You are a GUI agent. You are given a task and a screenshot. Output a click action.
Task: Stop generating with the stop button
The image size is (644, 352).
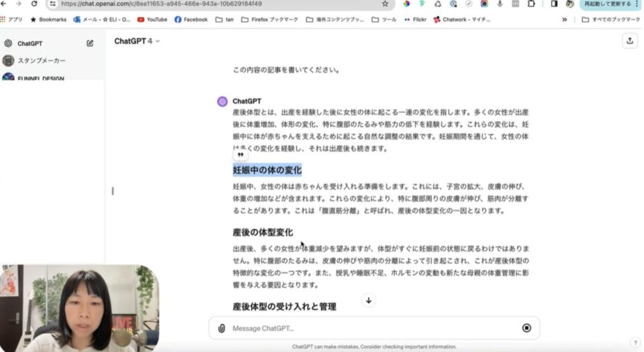pyautogui.click(x=526, y=327)
